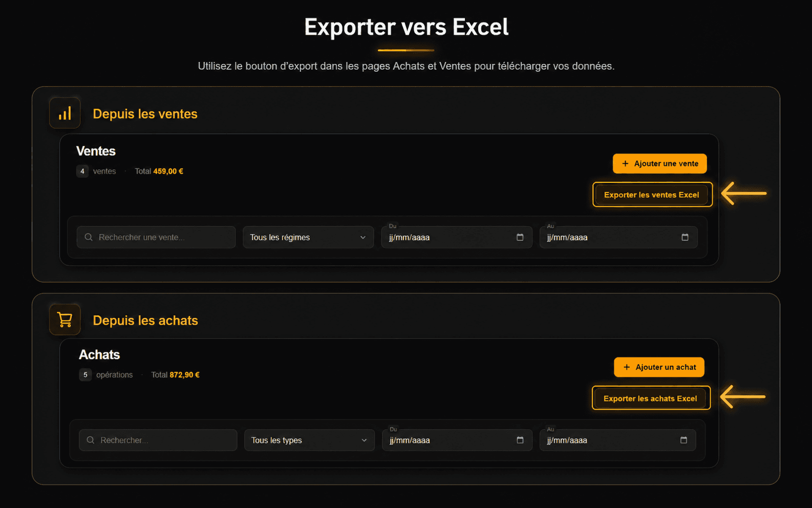Click the plus icon on Ajouter une vente
812x508 pixels.
click(625, 163)
